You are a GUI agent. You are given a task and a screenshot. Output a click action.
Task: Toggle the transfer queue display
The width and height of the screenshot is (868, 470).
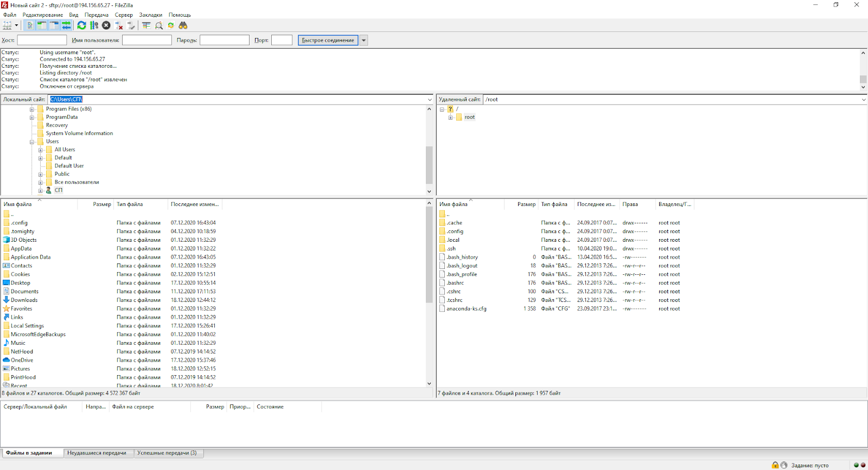pos(66,25)
